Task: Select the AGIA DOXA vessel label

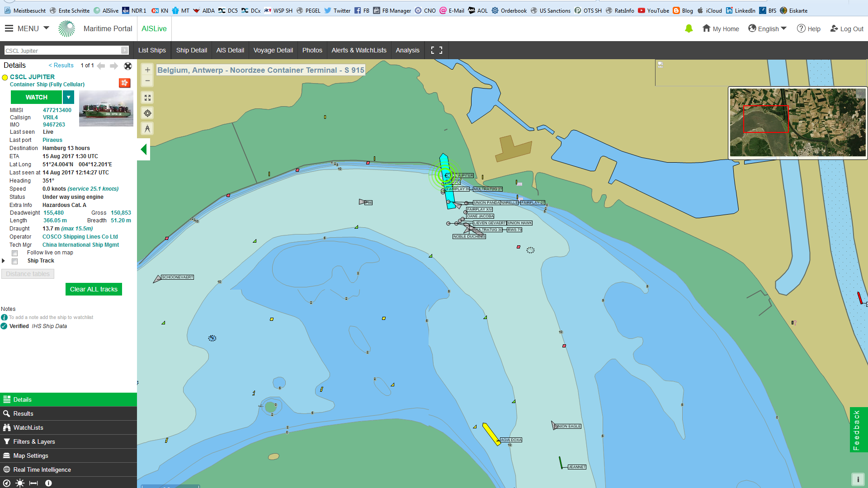Action: (511, 440)
